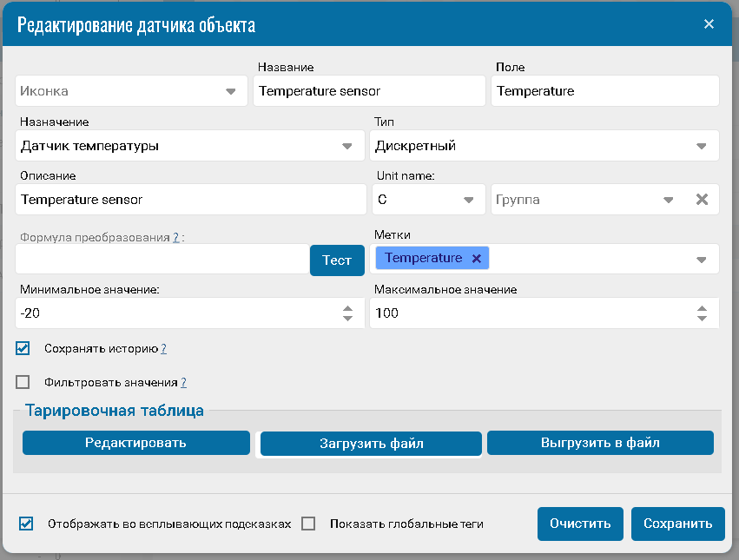
Task: Enable the Фильтровать значения checkbox
Action: [23, 382]
